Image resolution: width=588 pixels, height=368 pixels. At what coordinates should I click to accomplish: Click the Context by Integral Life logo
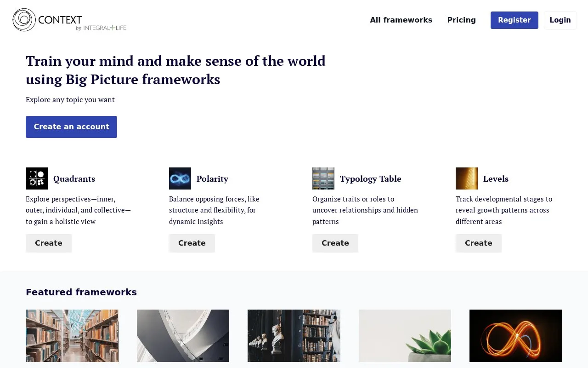tap(69, 20)
